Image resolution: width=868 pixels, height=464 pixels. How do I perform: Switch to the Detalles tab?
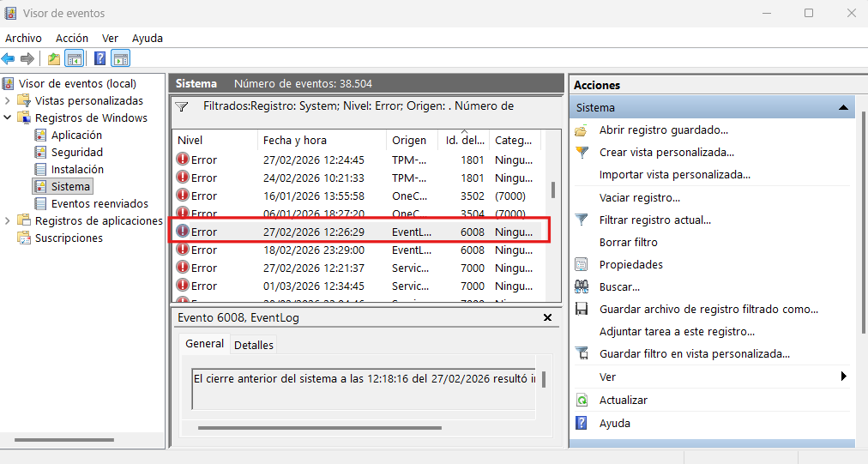click(x=254, y=345)
